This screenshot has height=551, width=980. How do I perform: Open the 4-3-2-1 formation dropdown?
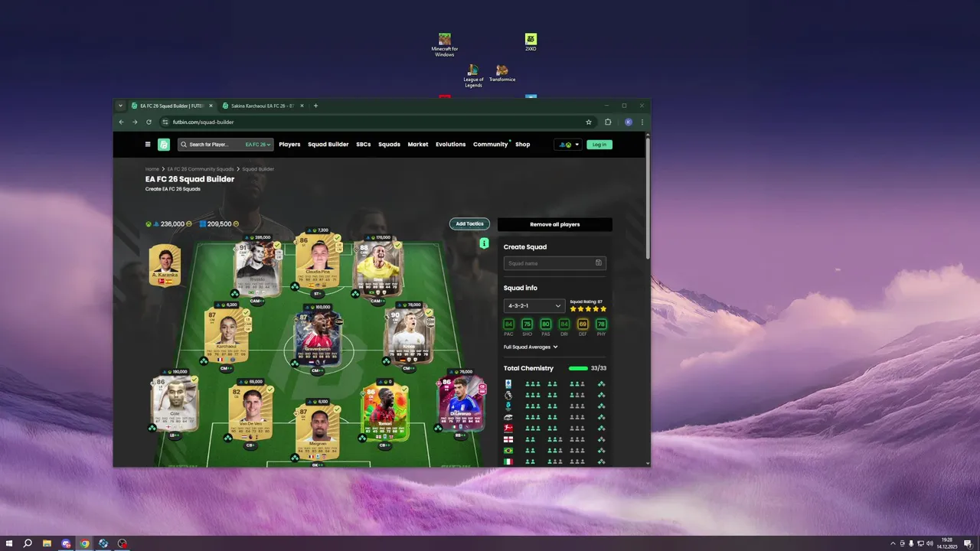pos(534,305)
